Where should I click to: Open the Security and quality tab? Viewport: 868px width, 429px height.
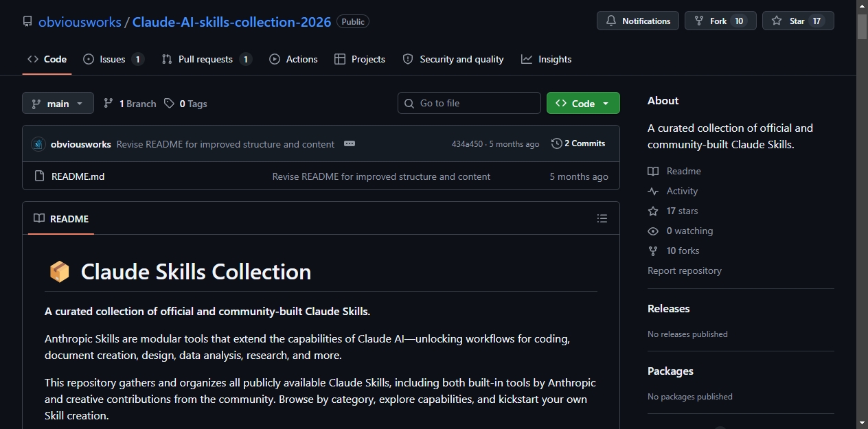(x=453, y=59)
